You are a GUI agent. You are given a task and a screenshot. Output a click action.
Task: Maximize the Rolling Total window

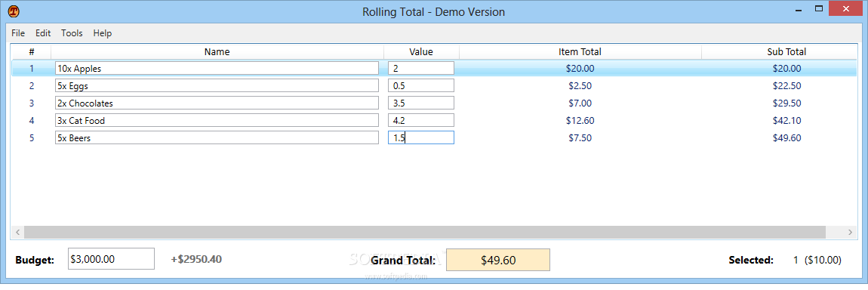pos(820,9)
